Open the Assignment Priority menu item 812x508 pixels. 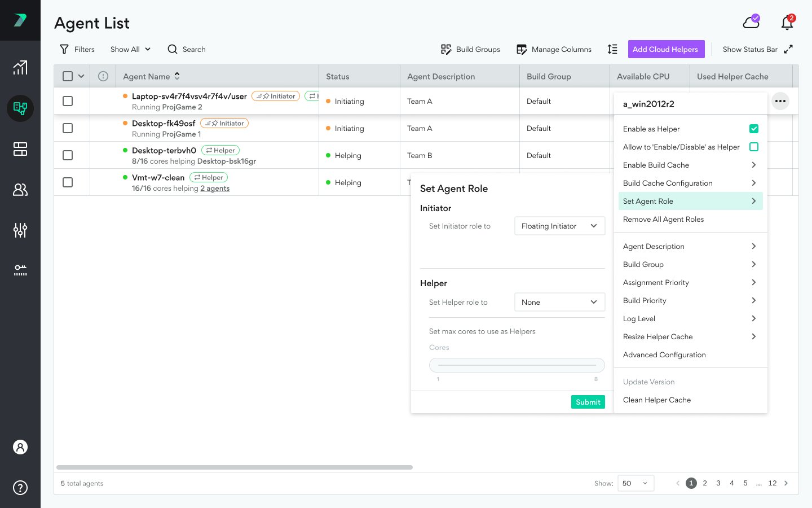(691, 282)
